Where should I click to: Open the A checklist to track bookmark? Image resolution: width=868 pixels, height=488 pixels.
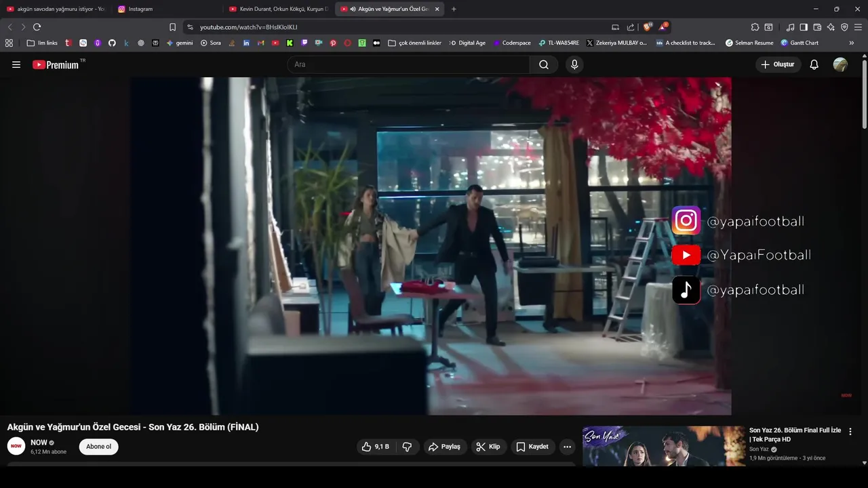[x=686, y=43]
